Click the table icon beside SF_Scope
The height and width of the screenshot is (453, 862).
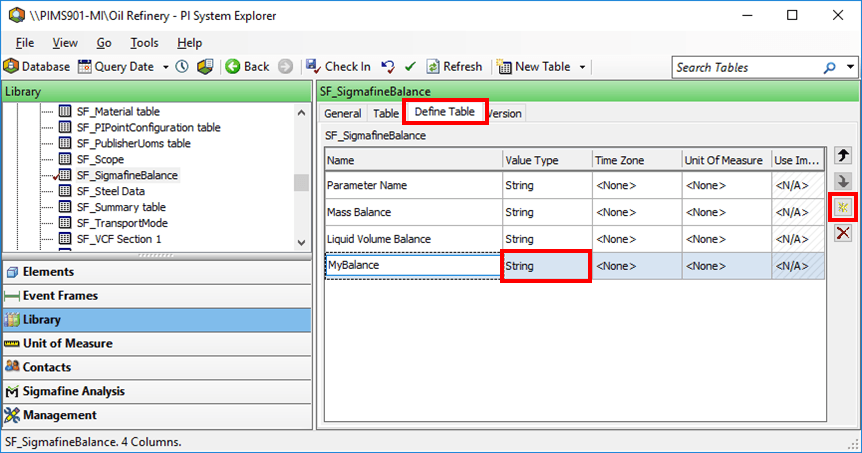65,159
